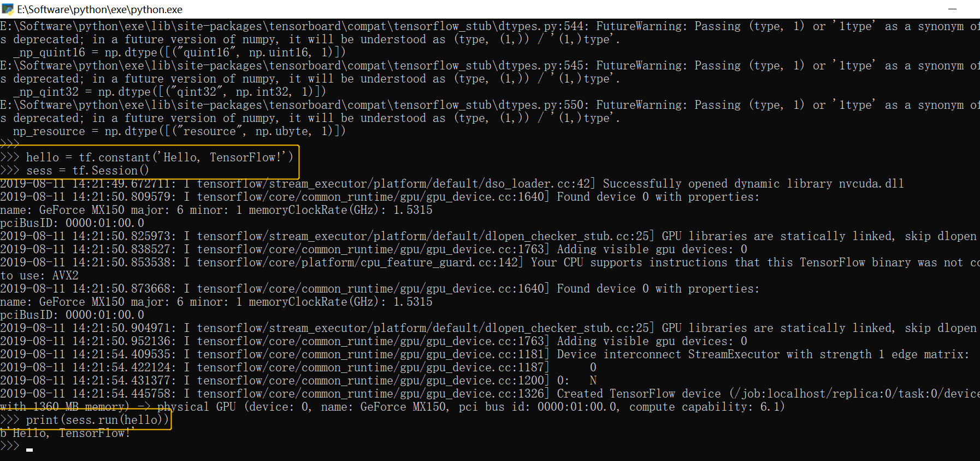Click 'dtypes.py:545: FutureWarning' text

pyautogui.click(x=592, y=66)
